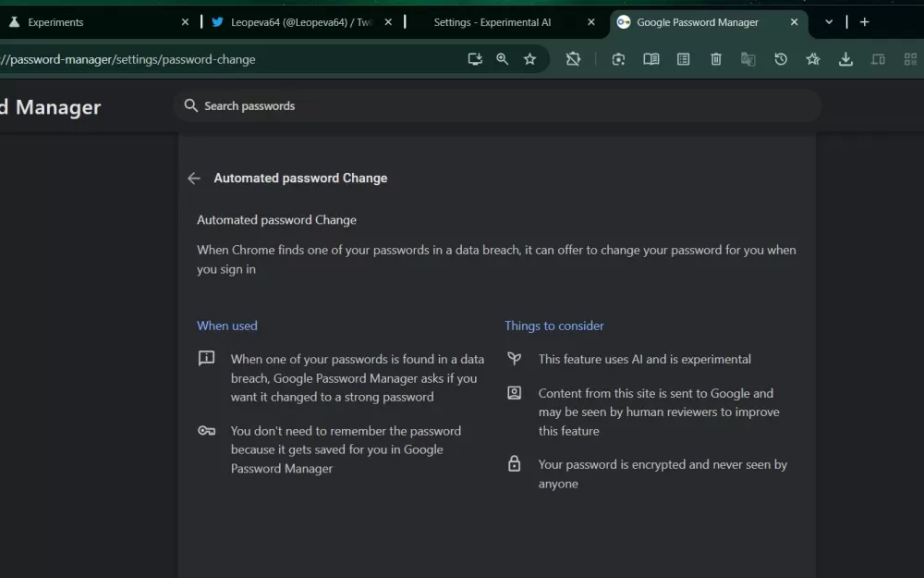Click the disabled extensions puzzle icon
Screen dimensions: 924x578
point(573,59)
